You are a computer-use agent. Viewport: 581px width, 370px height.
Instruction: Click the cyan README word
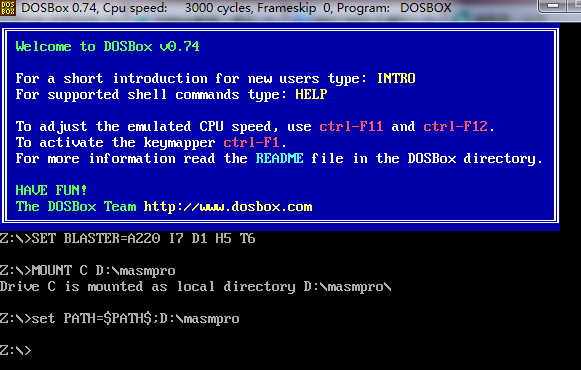(279, 159)
